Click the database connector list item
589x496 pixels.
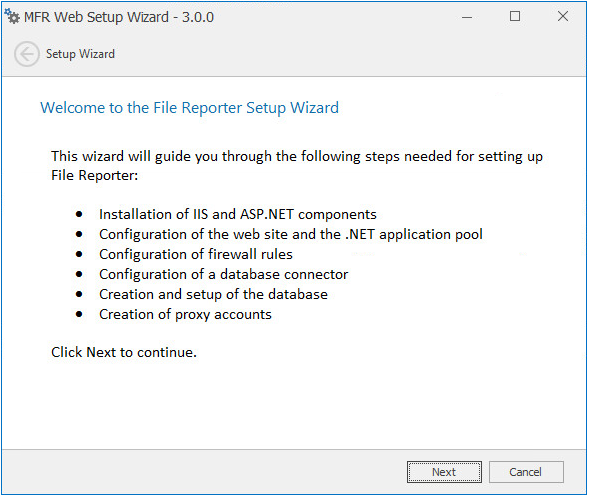point(224,274)
